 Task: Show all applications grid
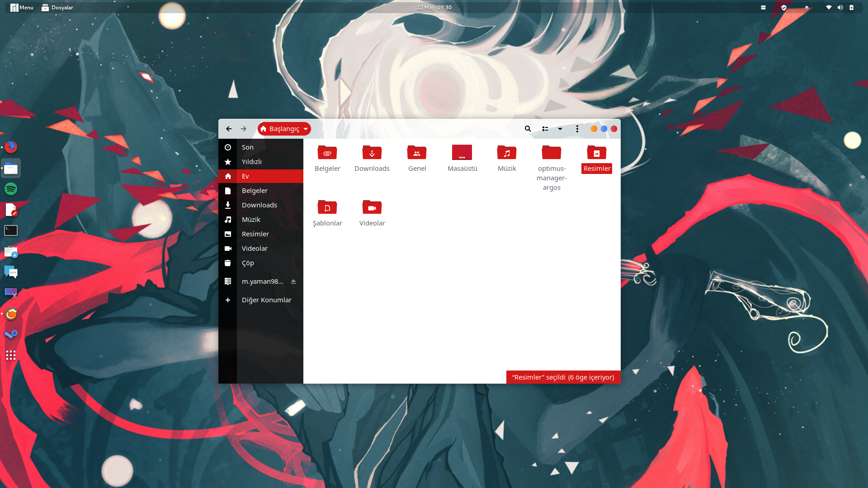click(x=11, y=355)
